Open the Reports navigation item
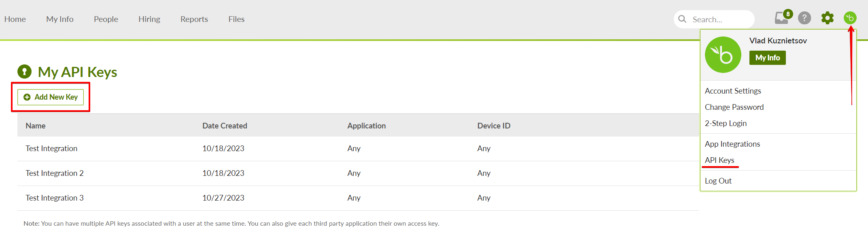Image resolution: width=868 pixels, height=250 pixels. coord(194,19)
